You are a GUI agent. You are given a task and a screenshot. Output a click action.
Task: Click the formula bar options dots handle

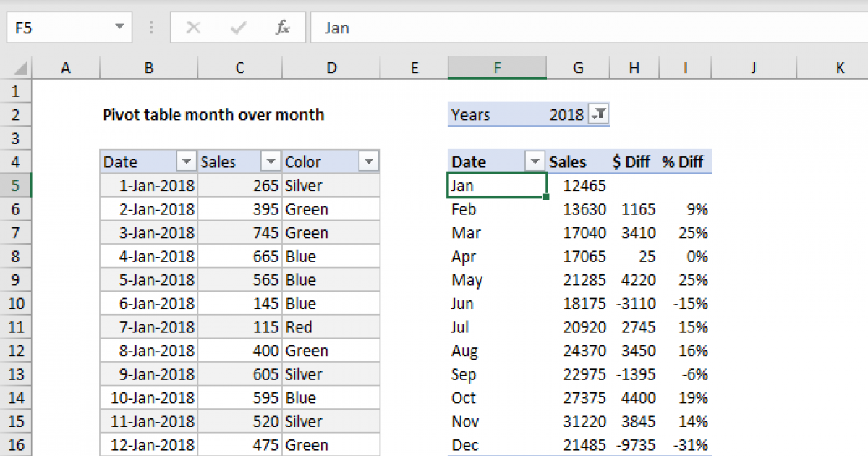[x=151, y=28]
